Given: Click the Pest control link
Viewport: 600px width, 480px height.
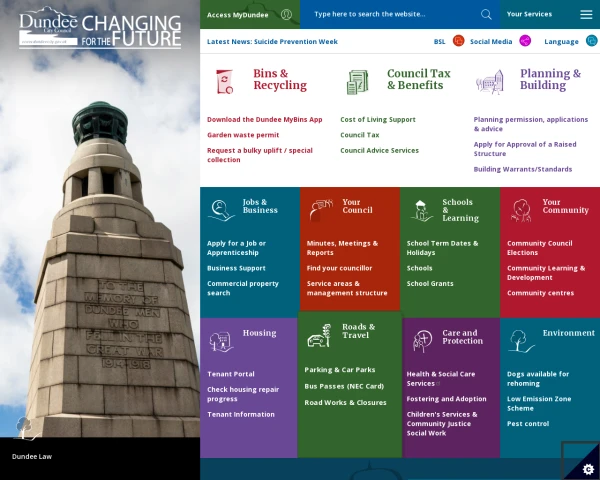Looking at the screenshot, I should [x=528, y=424].
